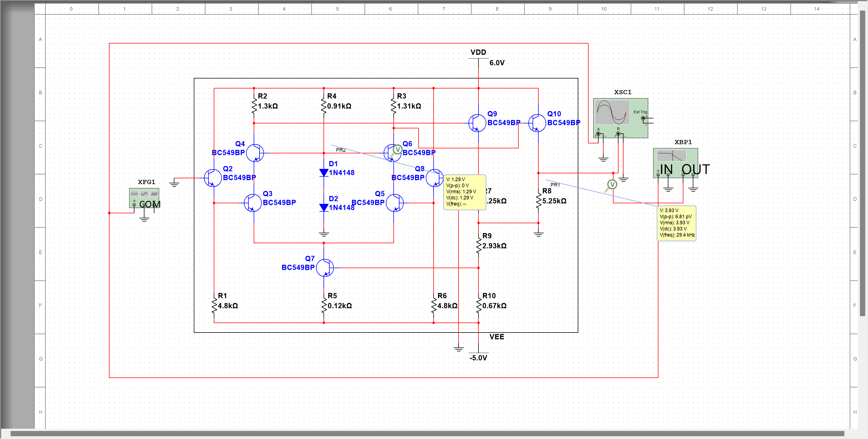Click the 6.0V supply value
Image resolution: width=868 pixels, height=439 pixels.
tap(497, 63)
